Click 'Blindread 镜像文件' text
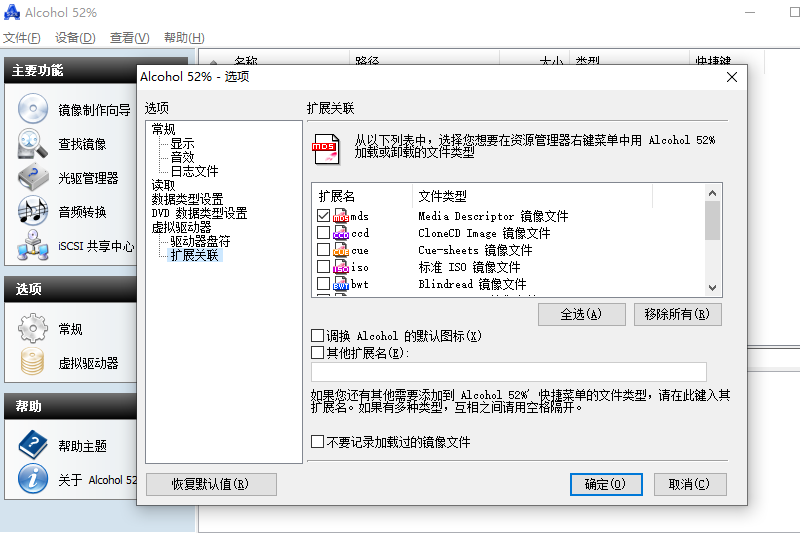Screen dimensions: 800x533 [472, 284]
